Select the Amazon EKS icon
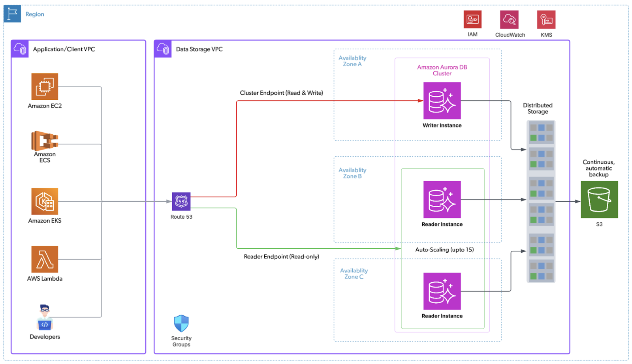The image size is (632, 364). click(x=45, y=201)
